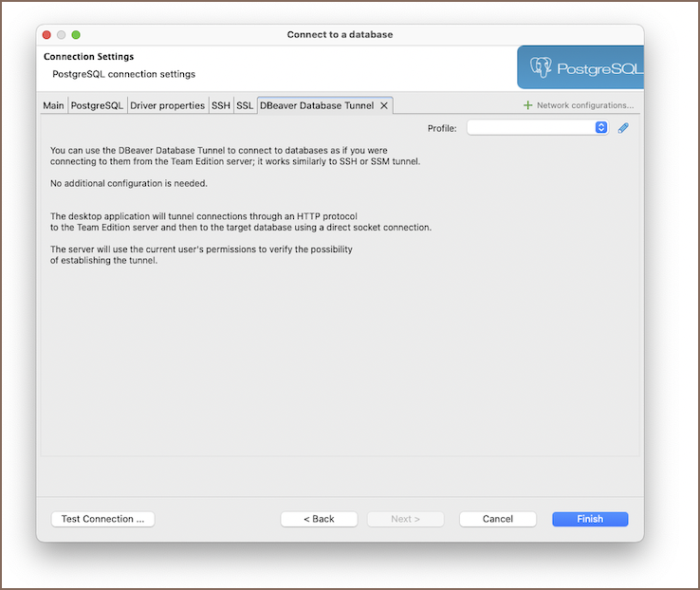The image size is (700, 590).
Task: Click the pencil icon to edit profile
Action: [x=623, y=128]
